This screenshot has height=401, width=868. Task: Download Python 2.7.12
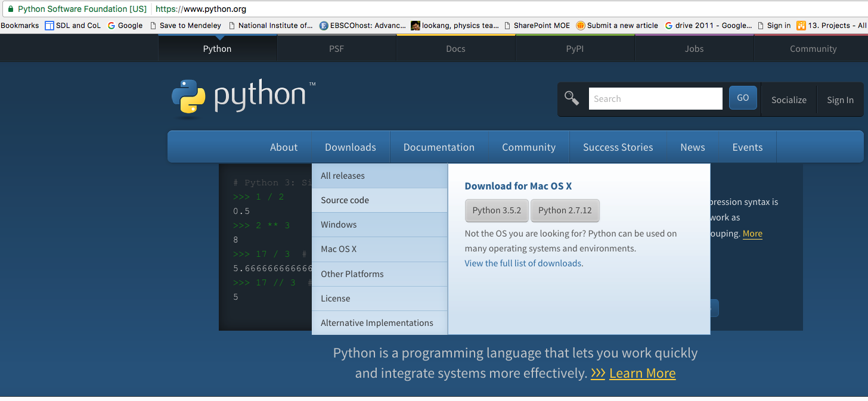565,210
